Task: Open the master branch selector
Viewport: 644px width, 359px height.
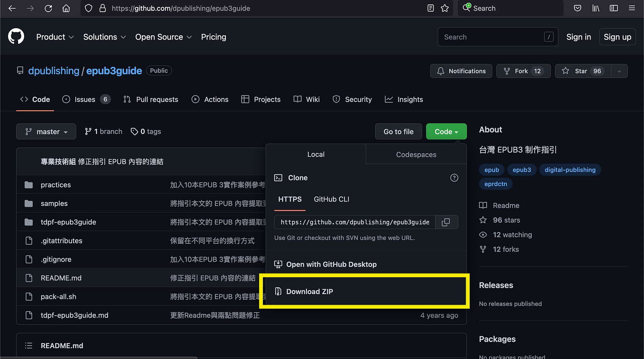Action: (x=46, y=131)
